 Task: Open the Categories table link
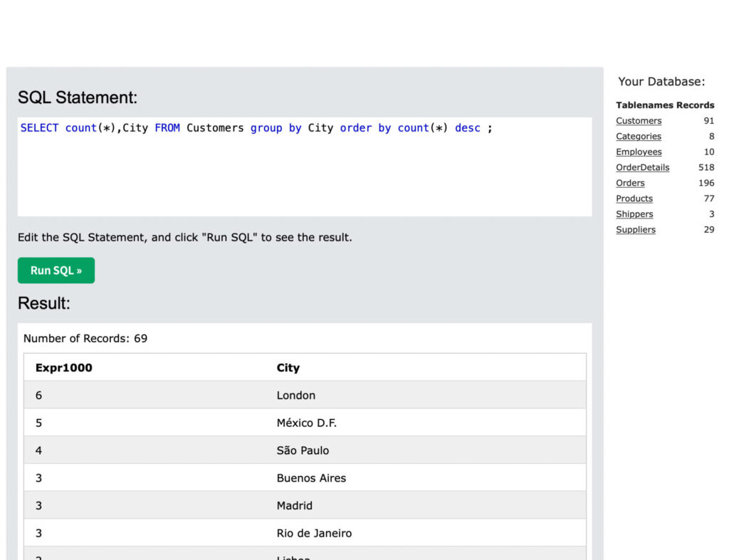pyautogui.click(x=639, y=137)
